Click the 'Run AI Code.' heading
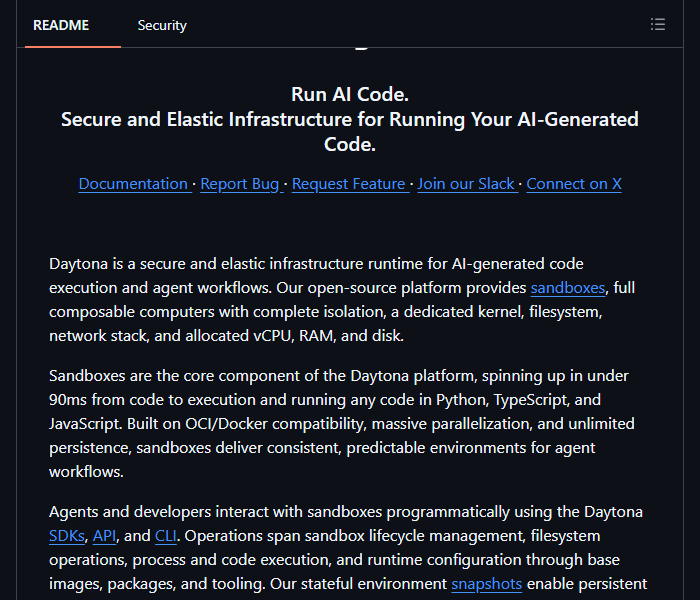This screenshot has height=600, width=700. (350, 94)
